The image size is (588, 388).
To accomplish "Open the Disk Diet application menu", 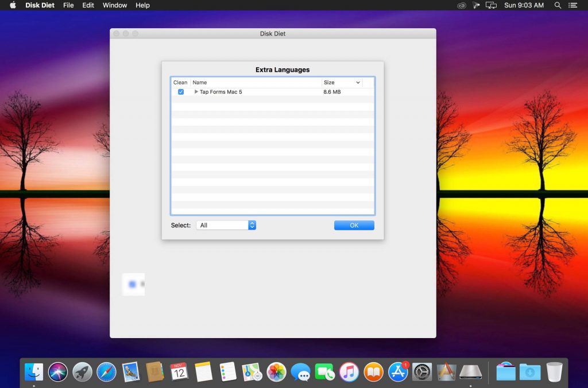I will pos(40,5).
